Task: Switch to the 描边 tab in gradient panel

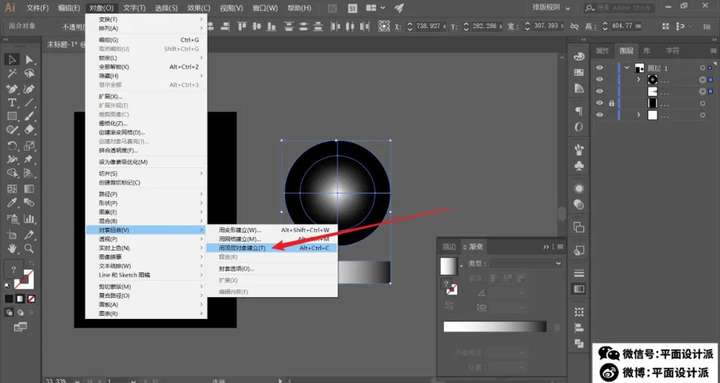Action: click(449, 247)
